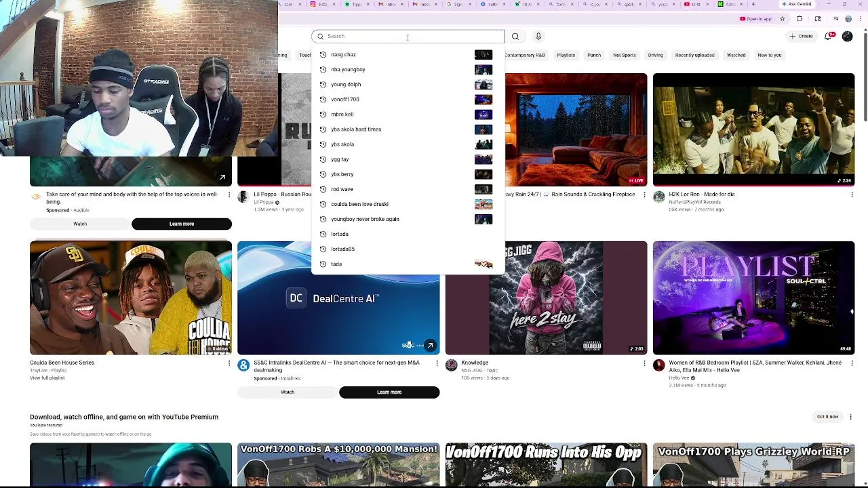The width and height of the screenshot is (868, 488).
Task: Select 'ybs skola hard times' suggestion
Action: (408, 129)
